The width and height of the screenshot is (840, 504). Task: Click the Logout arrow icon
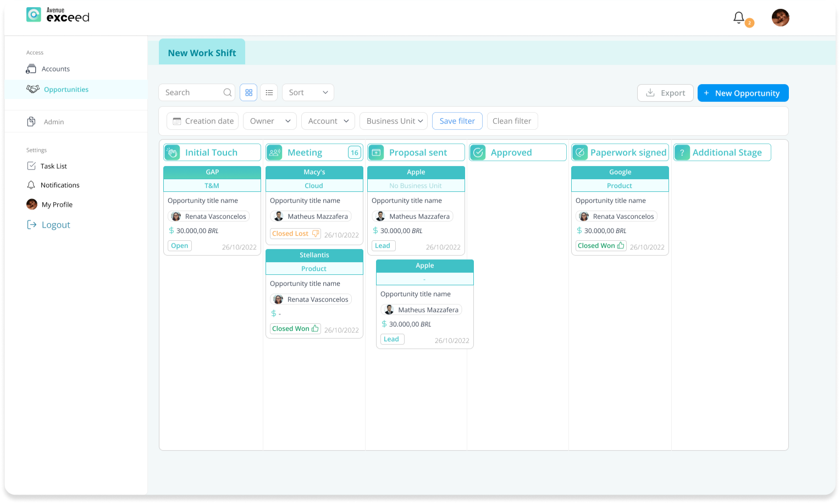(32, 224)
